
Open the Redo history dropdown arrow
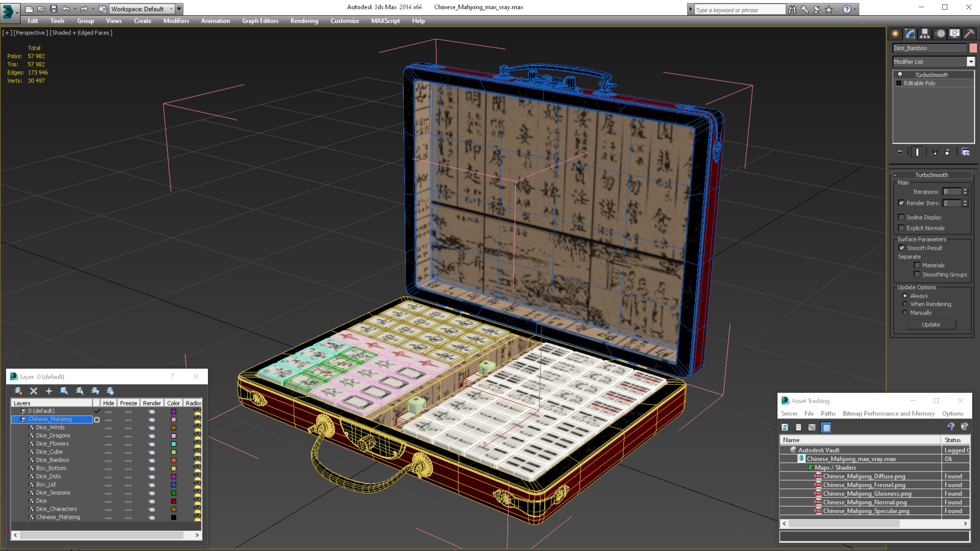[x=93, y=9]
